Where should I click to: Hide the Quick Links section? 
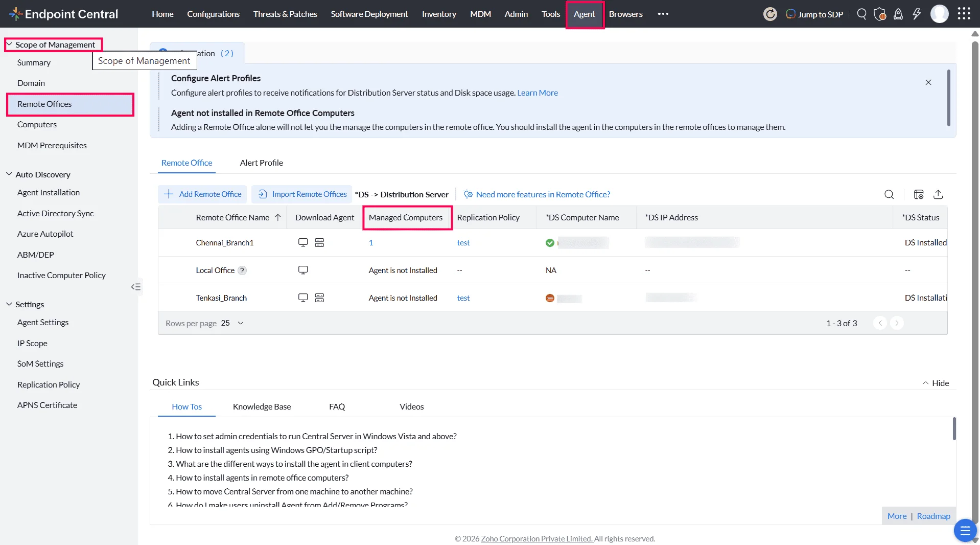936,383
